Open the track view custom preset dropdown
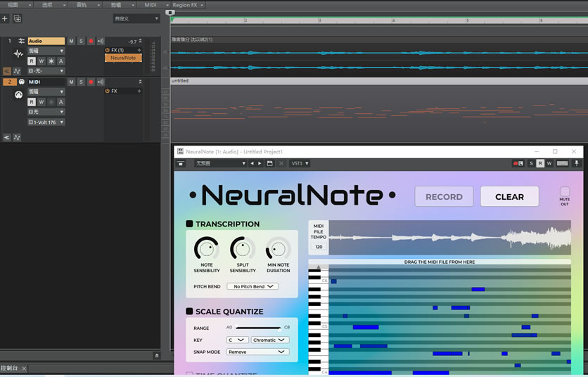588x377 pixels. pos(136,19)
